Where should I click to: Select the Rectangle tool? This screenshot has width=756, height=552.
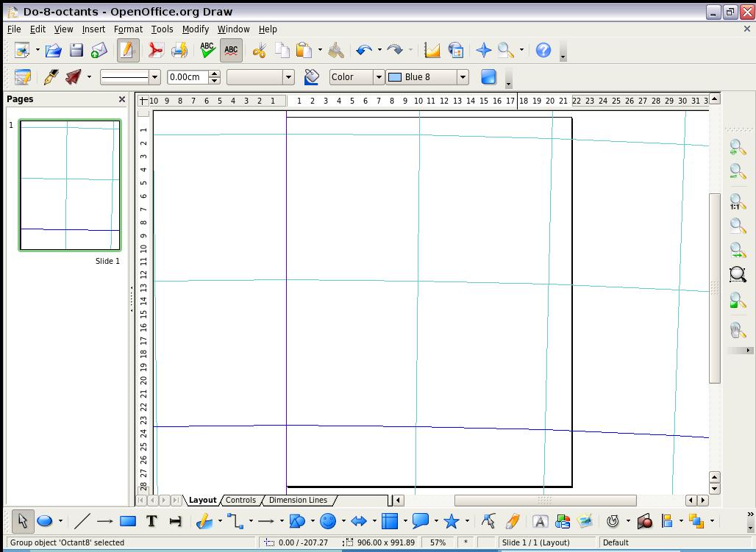[x=128, y=520]
